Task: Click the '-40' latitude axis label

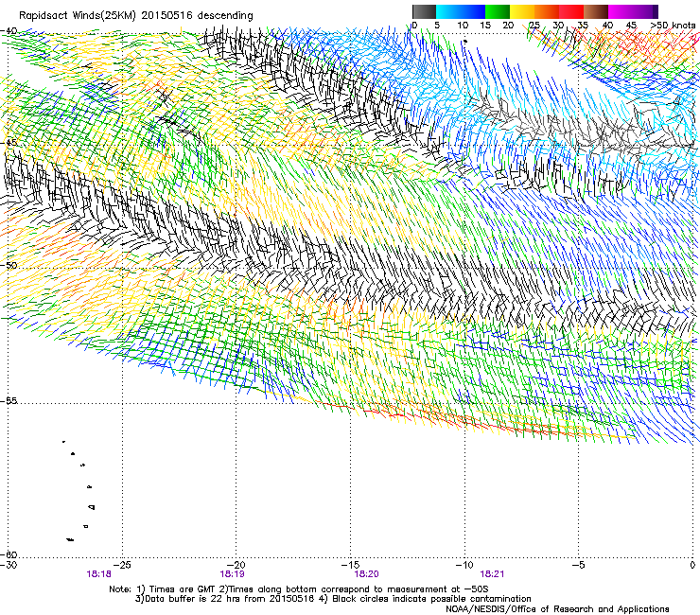Action: click(x=9, y=30)
